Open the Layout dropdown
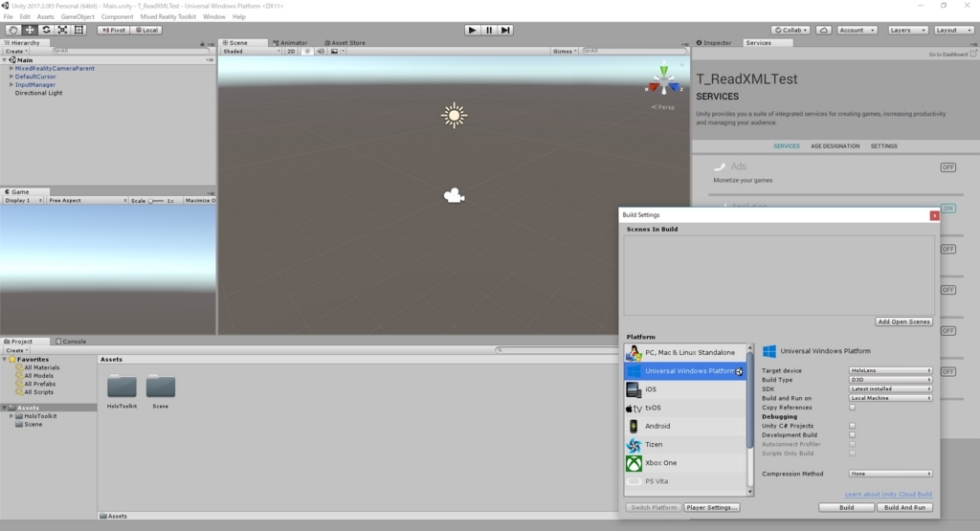 [x=954, y=30]
